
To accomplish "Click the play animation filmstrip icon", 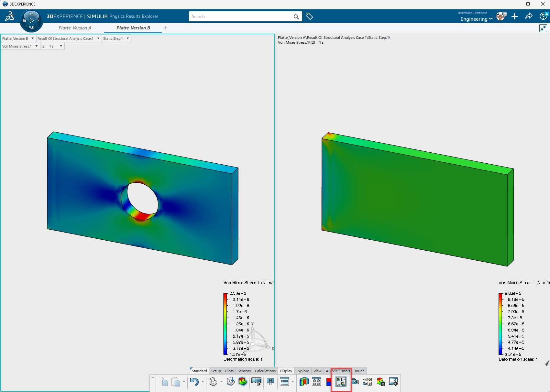I will coord(256,382).
